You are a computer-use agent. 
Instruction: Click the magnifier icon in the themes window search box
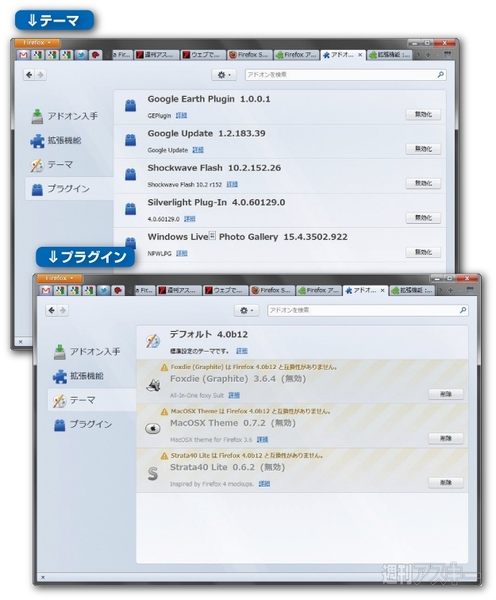click(463, 310)
